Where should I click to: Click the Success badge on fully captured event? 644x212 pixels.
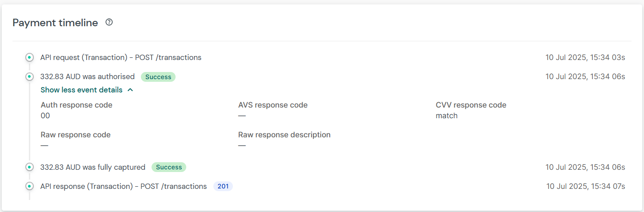[169, 167]
